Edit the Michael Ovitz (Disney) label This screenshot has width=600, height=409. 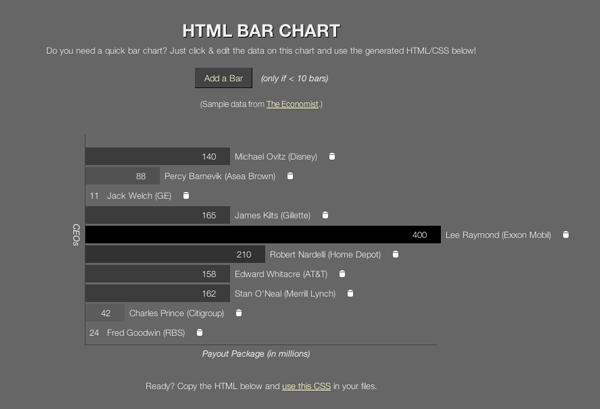point(275,157)
